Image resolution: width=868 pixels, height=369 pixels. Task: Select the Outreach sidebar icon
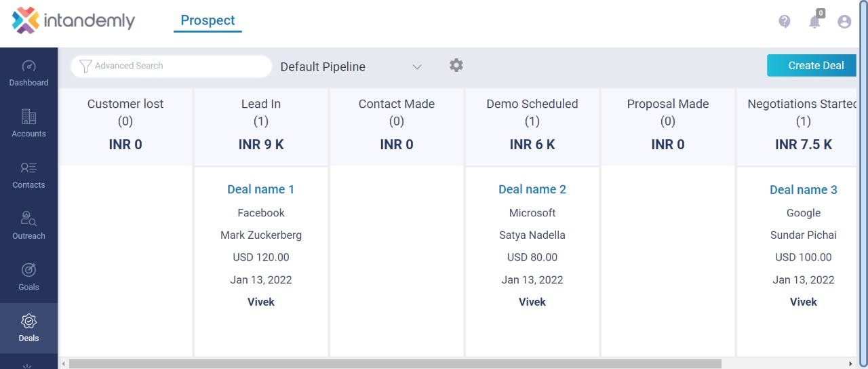(x=28, y=218)
